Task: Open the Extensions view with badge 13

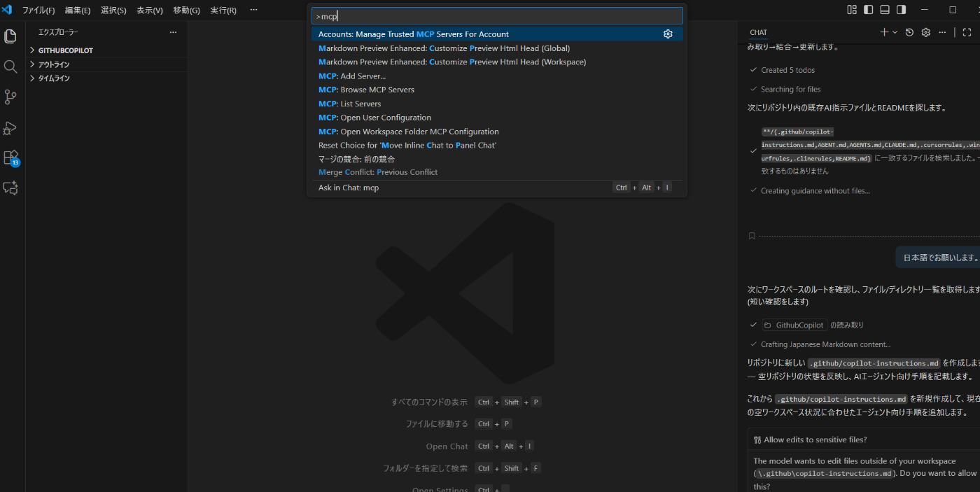Action: (x=10, y=158)
